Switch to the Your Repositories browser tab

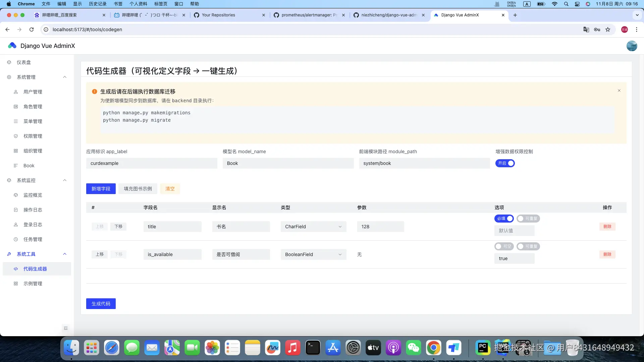[219, 15]
